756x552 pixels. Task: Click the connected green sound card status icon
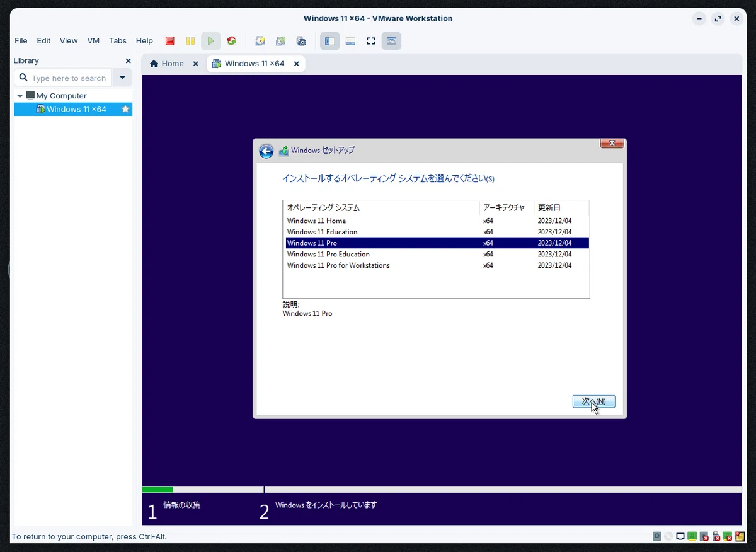point(692,536)
